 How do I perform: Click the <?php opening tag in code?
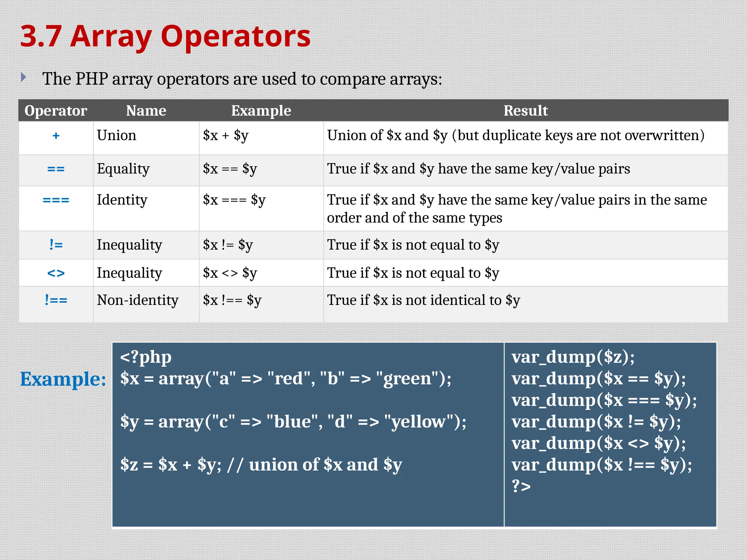point(146,357)
